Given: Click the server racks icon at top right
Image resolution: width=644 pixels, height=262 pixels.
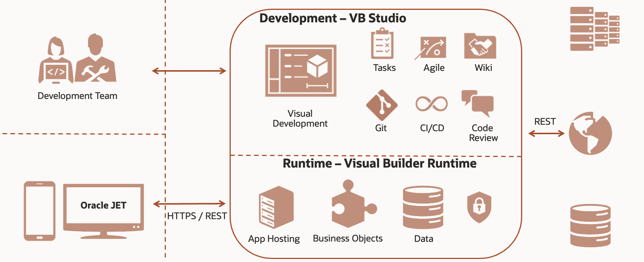Looking at the screenshot, I should [x=595, y=29].
